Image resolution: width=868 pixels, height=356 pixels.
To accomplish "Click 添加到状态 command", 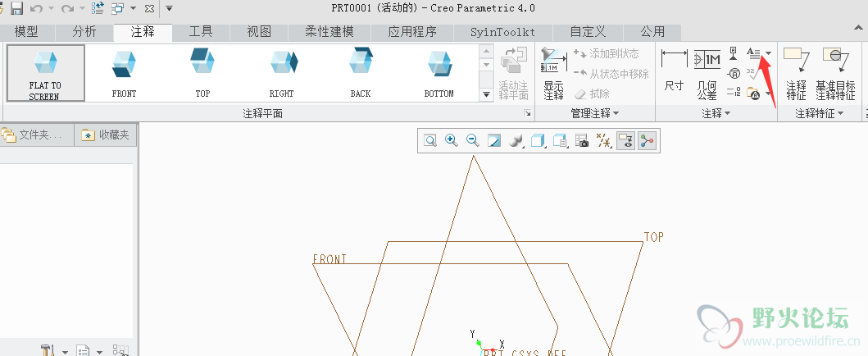I will (606, 53).
